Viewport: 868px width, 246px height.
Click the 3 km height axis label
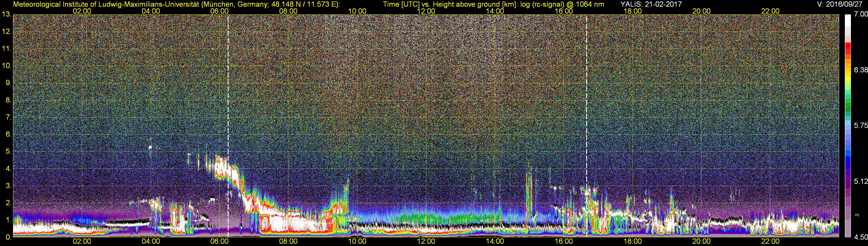[x=8, y=186]
